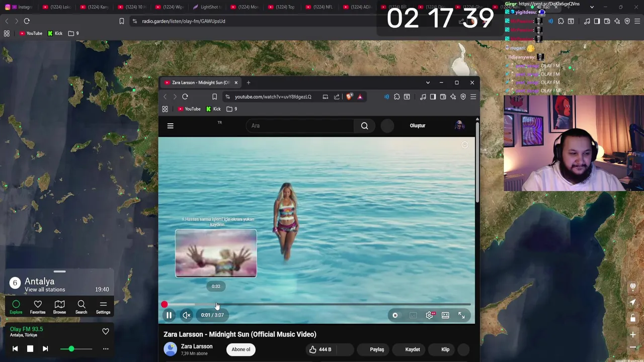
Task: Skip to previous Radio Garden station
Action: [15, 348]
